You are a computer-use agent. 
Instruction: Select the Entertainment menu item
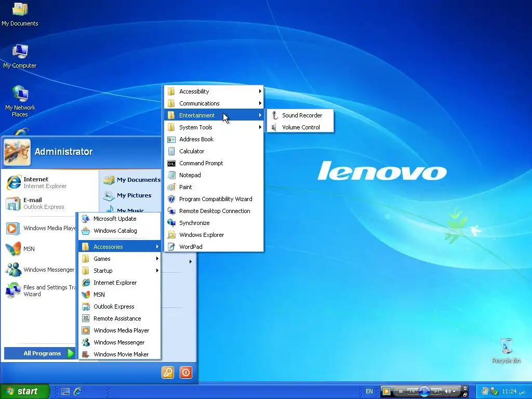(214, 115)
